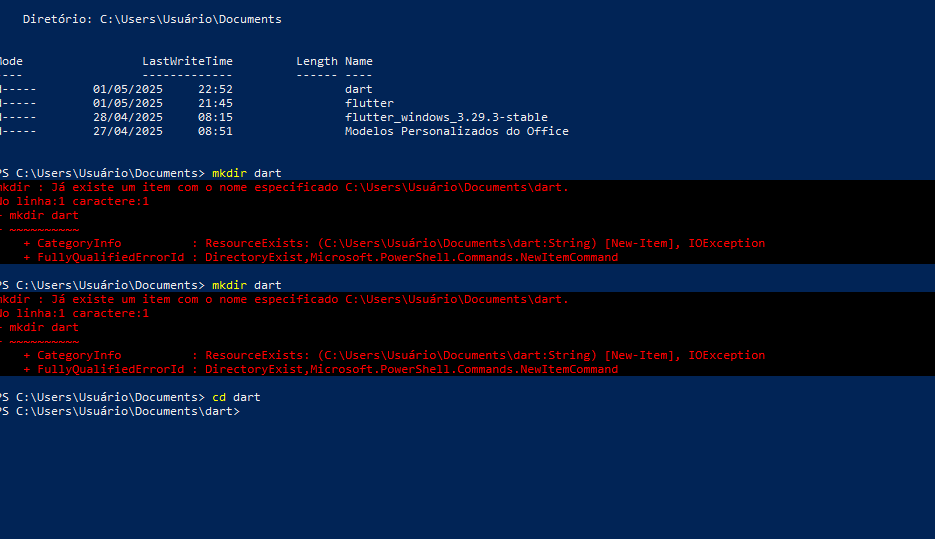Click the '01/05/2025 22:52' timestamp
The image size is (935, 539).
tap(163, 89)
